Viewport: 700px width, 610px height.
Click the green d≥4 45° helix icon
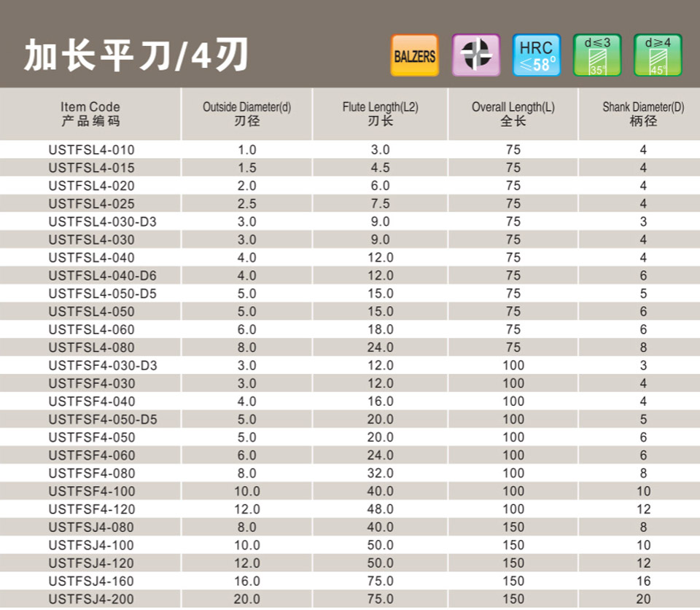click(x=658, y=56)
